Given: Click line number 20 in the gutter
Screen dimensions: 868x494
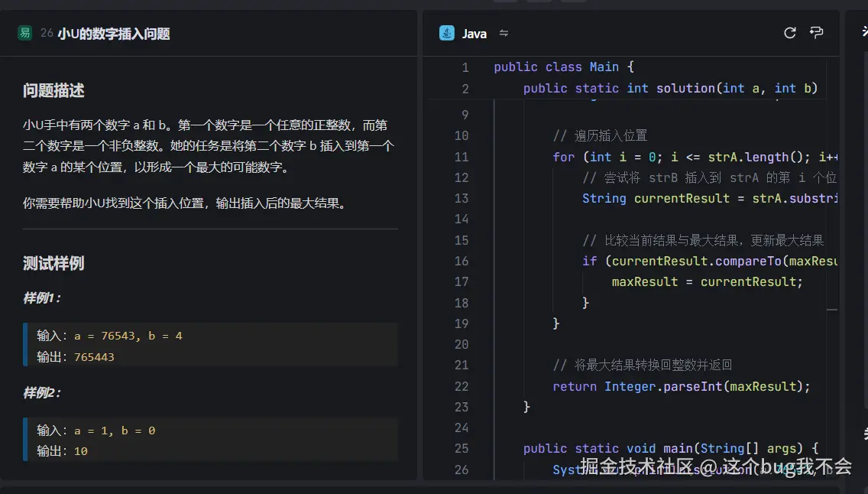Looking at the screenshot, I should pos(462,343).
